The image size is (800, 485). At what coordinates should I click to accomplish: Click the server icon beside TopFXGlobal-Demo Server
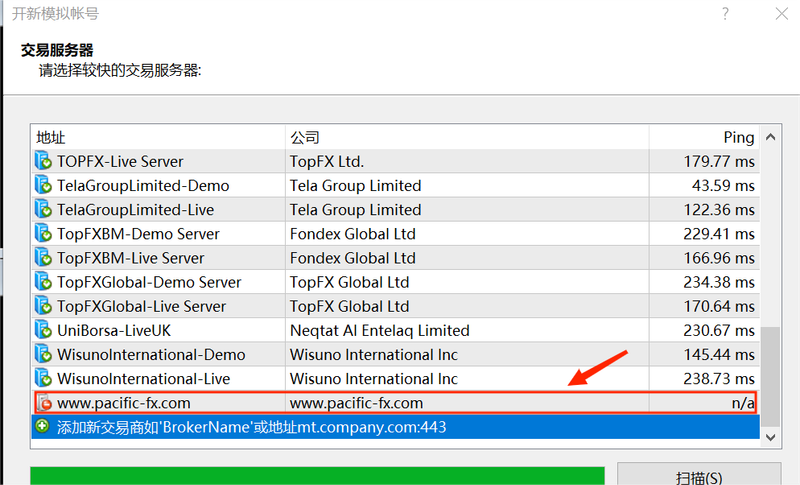pyautogui.click(x=43, y=282)
